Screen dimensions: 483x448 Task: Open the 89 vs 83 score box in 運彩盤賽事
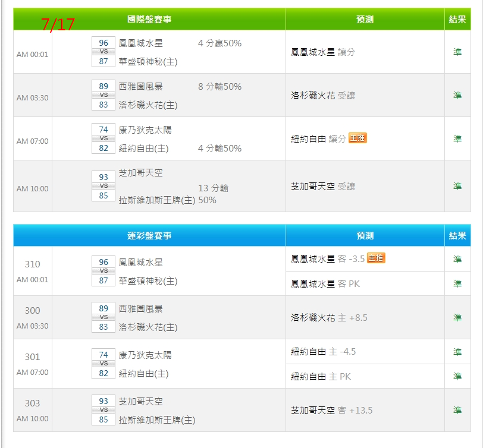[x=103, y=317]
